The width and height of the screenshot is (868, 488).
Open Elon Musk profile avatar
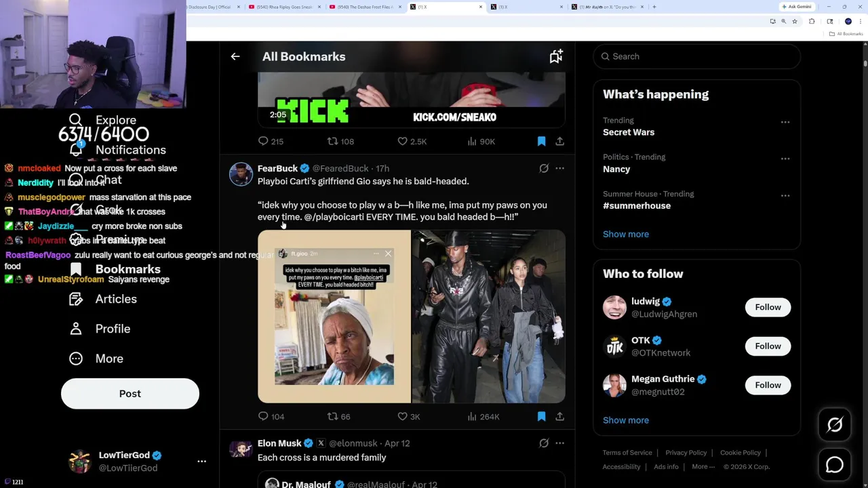tap(241, 449)
